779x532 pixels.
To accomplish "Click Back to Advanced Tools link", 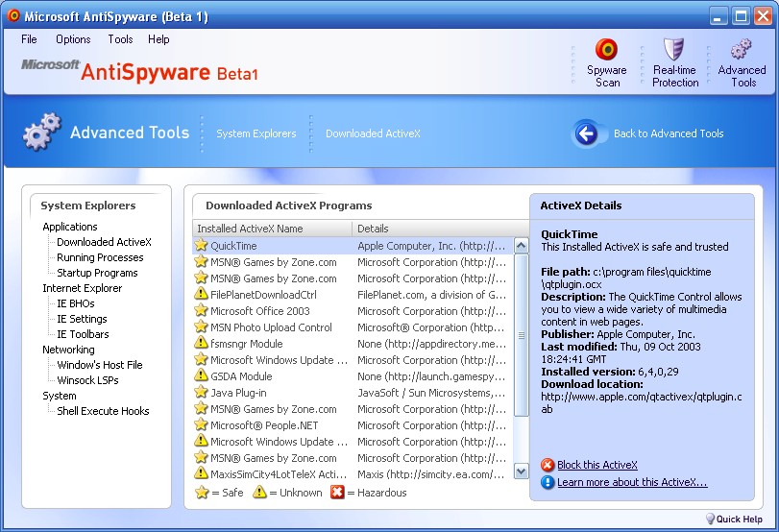I will click(x=669, y=133).
